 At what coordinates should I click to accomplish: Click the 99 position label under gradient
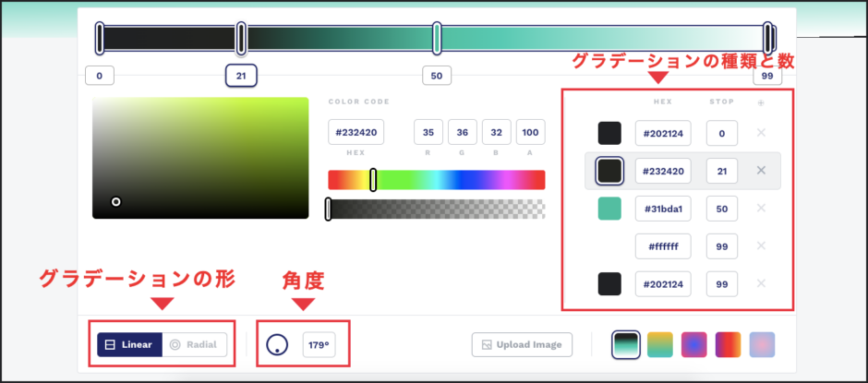[767, 76]
